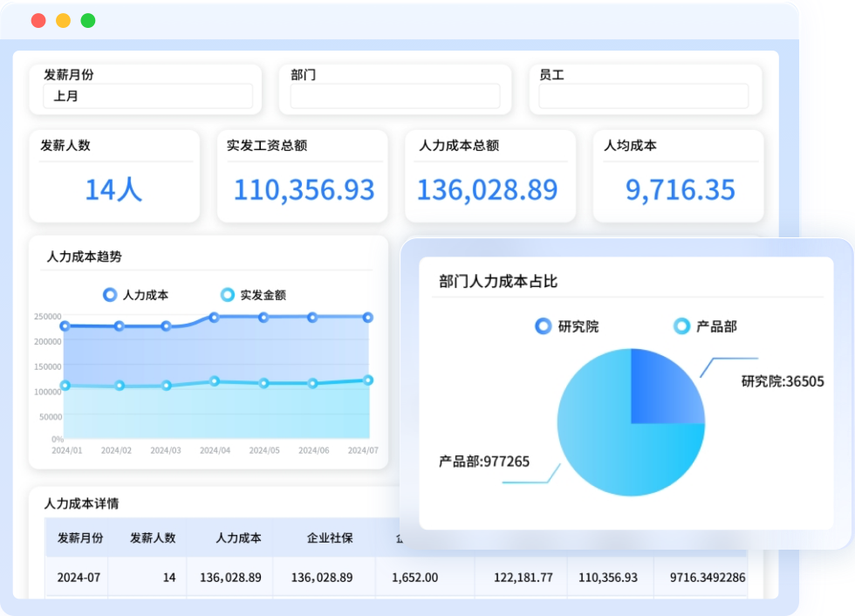Screen dimensions: 855x616
Task: Toggle 产品部 legend icon in pie chart
Action: pyautogui.click(x=681, y=326)
